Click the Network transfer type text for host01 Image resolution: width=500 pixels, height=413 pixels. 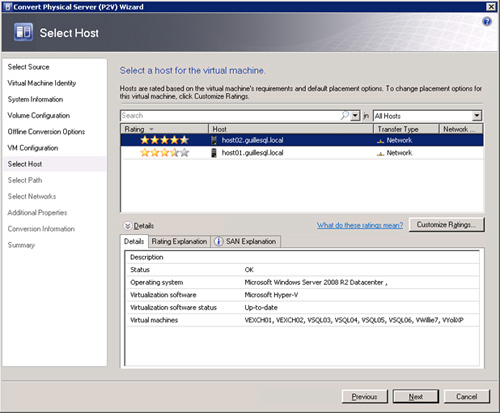tap(399, 153)
